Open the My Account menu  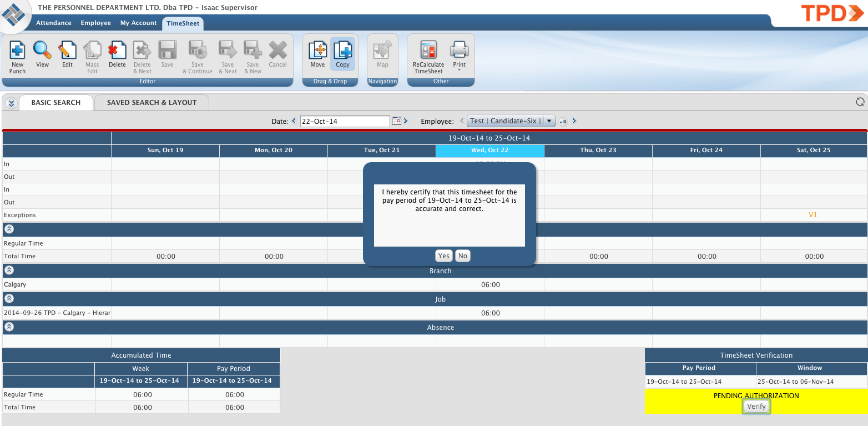point(138,23)
